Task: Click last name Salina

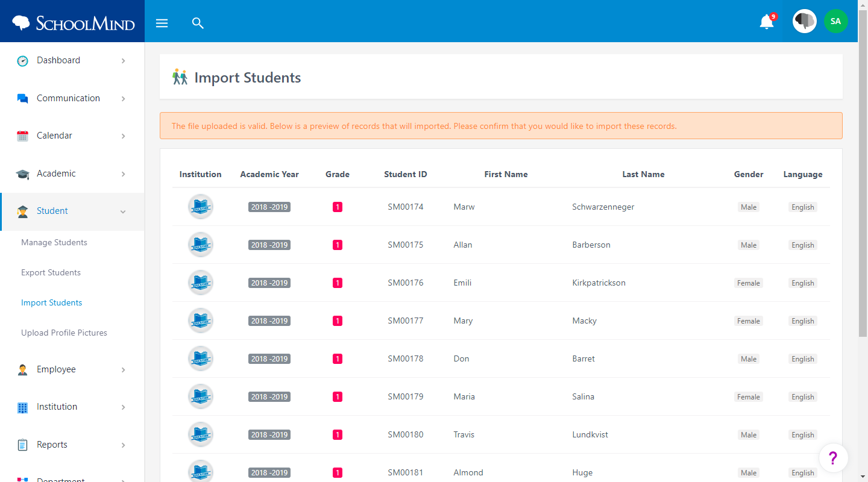Action: pyautogui.click(x=583, y=396)
